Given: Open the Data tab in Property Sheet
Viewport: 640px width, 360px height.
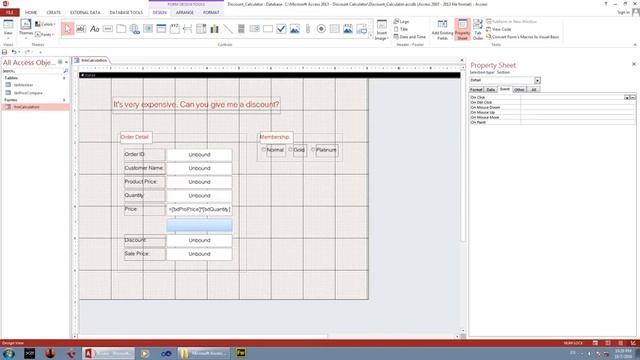Looking at the screenshot, I should [491, 89].
